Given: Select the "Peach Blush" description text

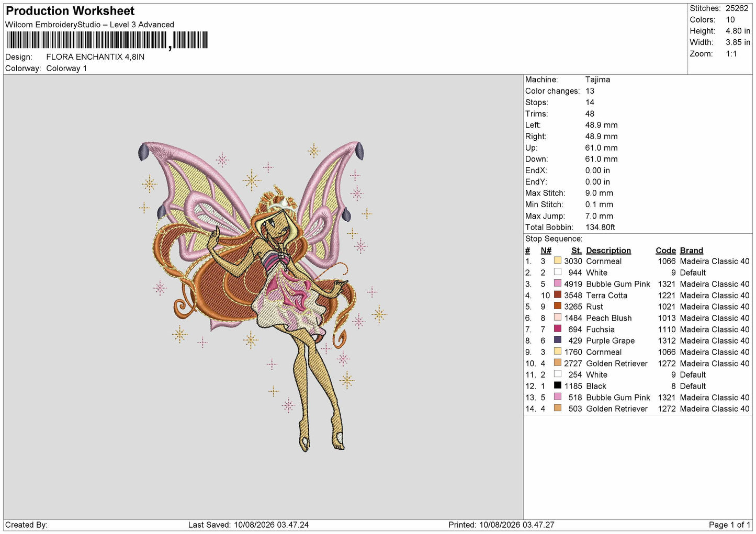Looking at the screenshot, I should coord(608,318).
